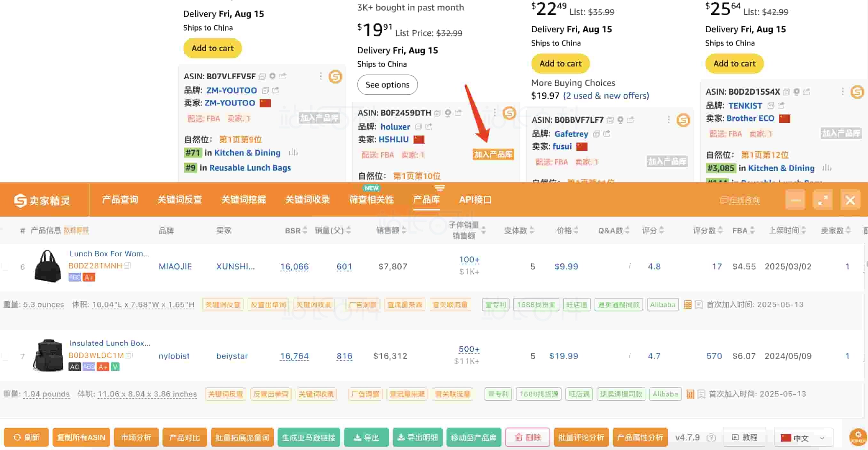
Task: Switch to the 产品查询 tab
Action: [120, 200]
